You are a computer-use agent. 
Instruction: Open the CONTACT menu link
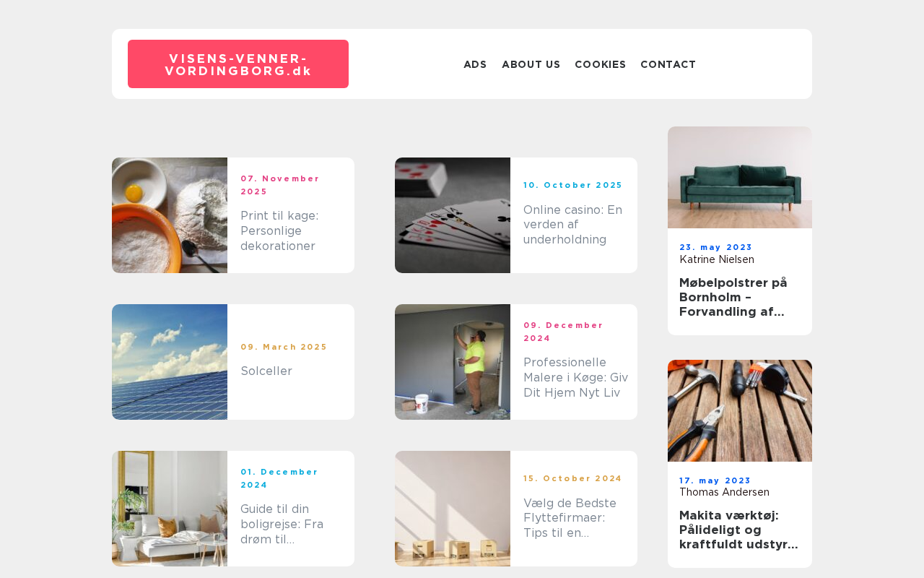coord(668,64)
